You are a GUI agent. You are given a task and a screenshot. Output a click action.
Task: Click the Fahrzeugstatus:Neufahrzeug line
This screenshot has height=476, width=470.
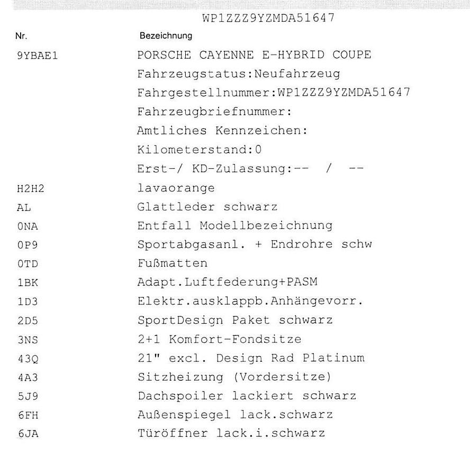point(238,74)
